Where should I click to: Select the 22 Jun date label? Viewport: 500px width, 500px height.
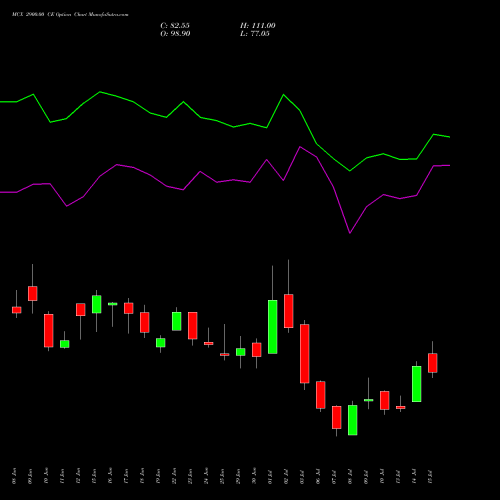click(174, 476)
